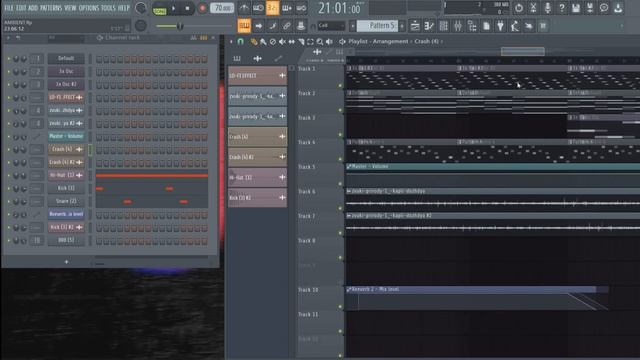
Task: Open the plugin picker plug icon
Action: (500, 26)
